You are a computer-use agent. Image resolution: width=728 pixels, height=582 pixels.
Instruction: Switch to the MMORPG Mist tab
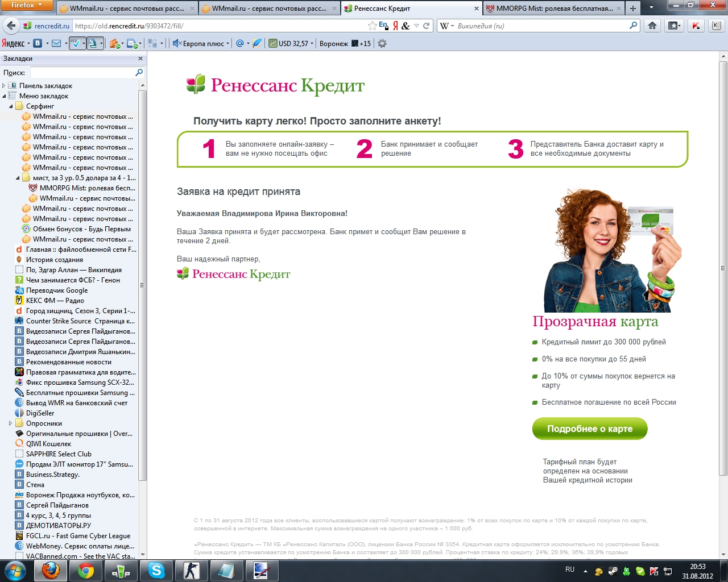553,9
